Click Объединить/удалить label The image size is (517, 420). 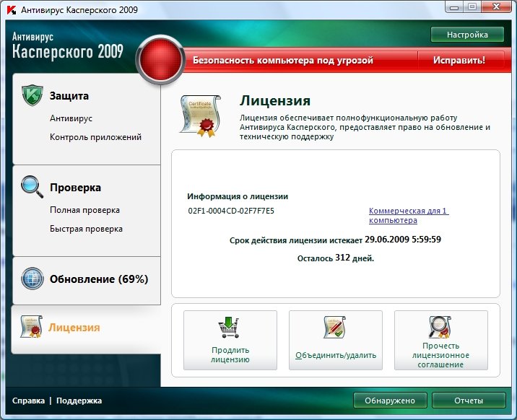point(336,355)
